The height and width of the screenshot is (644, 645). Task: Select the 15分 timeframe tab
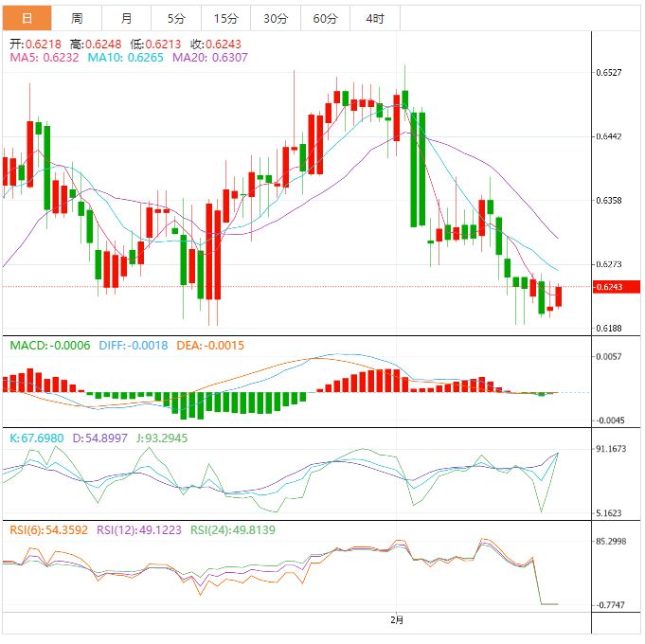tap(226, 19)
